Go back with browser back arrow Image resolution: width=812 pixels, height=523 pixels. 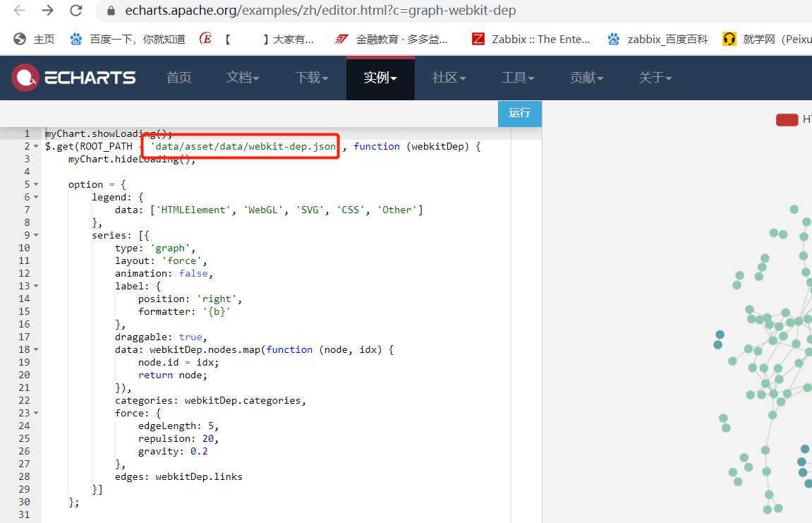19,11
